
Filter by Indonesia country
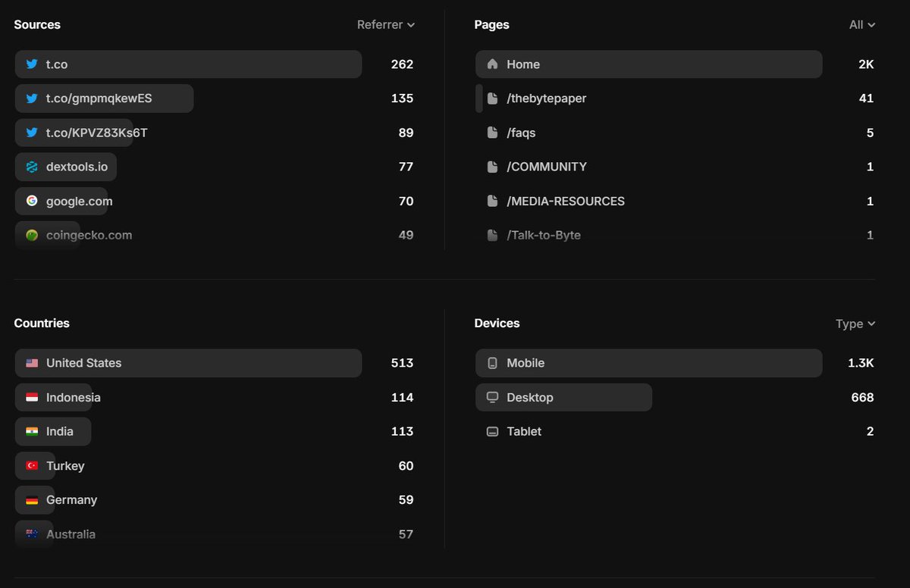[x=215, y=397]
